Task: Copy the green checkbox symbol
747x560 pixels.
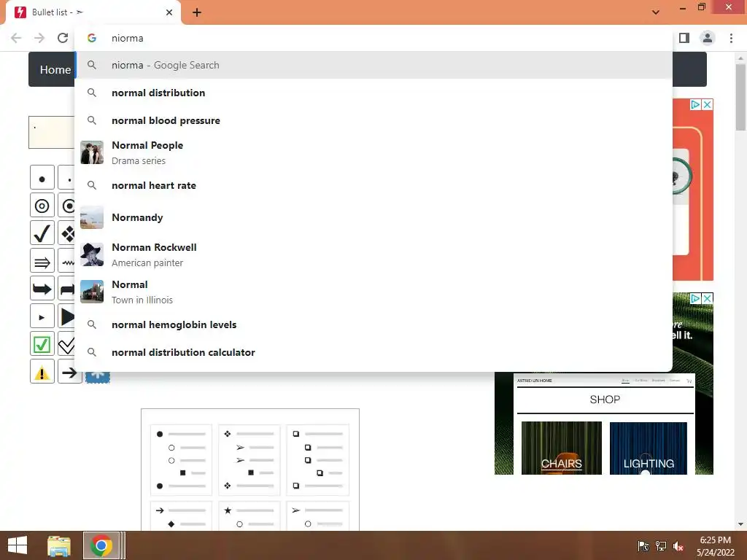Action: coord(42,344)
